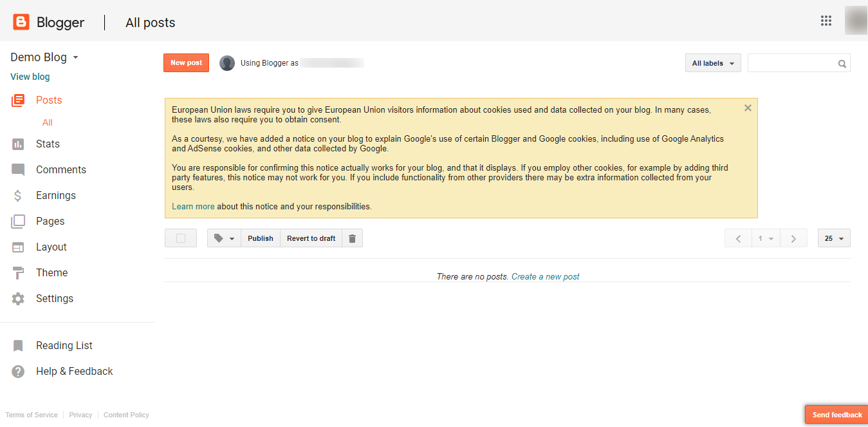Open Stats in sidebar

[x=48, y=144]
